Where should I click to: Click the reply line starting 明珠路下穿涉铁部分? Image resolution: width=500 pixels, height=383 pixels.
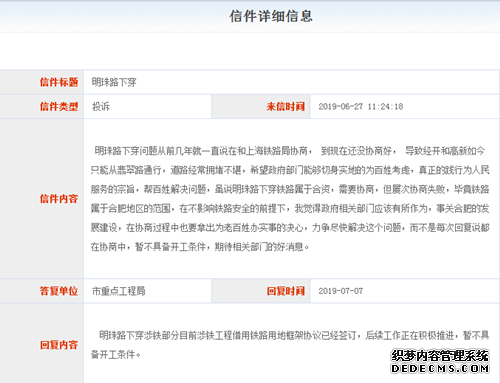tap(294, 335)
